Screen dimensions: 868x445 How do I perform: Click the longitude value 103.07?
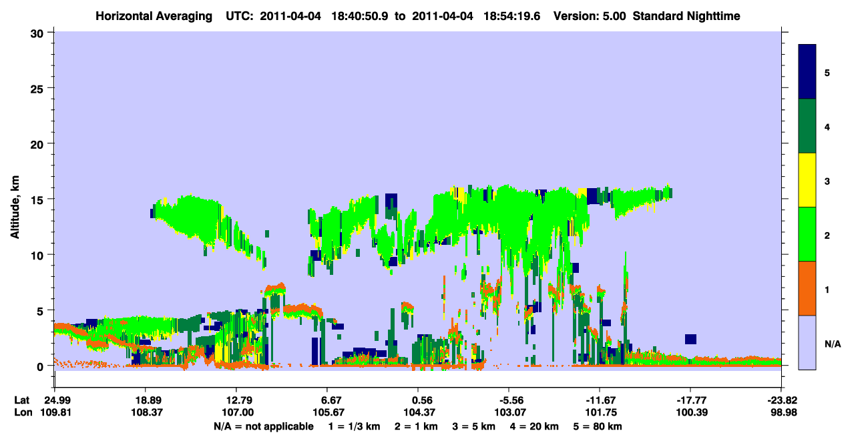point(508,412)
